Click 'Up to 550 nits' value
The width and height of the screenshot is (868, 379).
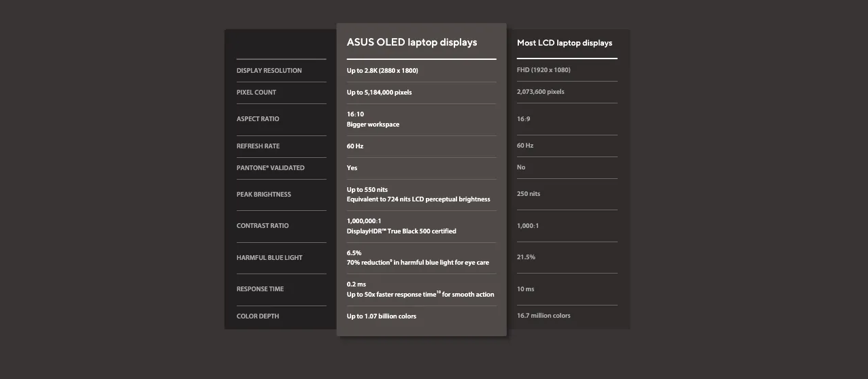[367, 190]
